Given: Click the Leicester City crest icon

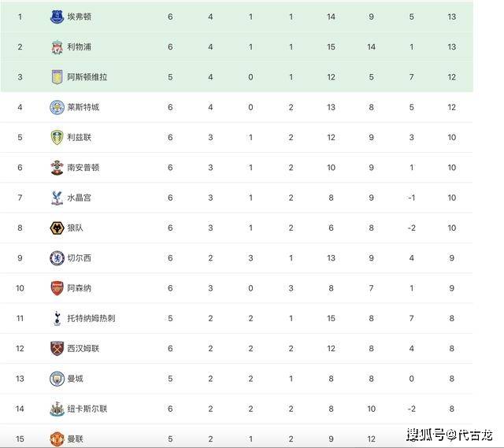Looking at the screenshot, I should pos(57,107).
